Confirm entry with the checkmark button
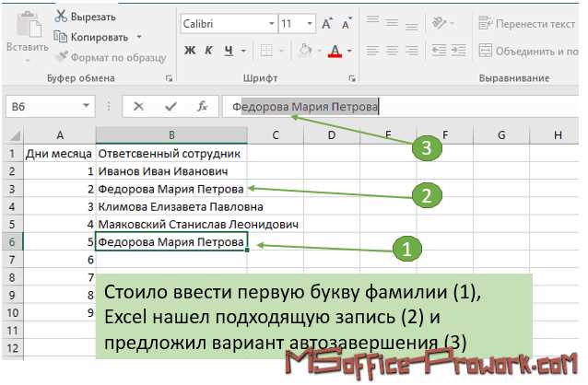This screenshot has height=385, width=588. (171, 107)
